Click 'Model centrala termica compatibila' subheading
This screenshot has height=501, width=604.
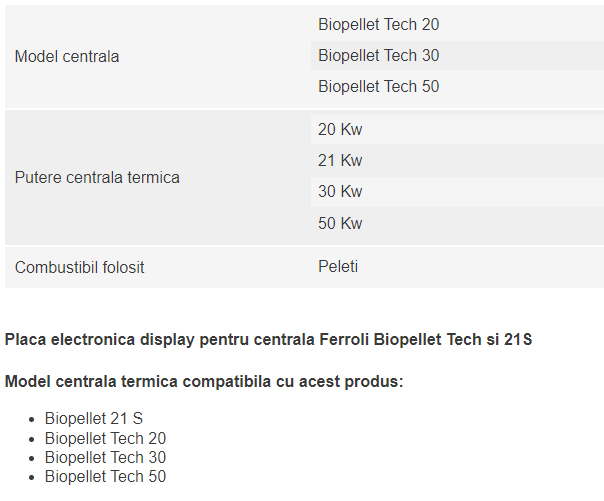pos(204,382)
